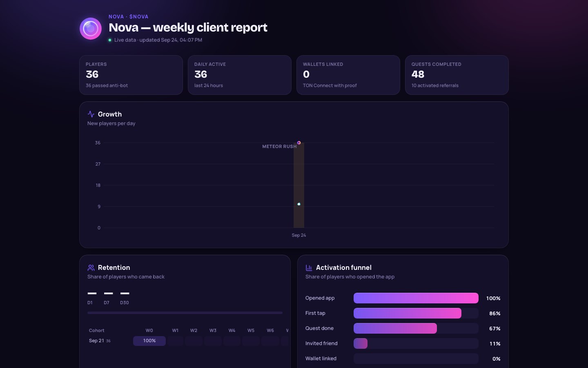Click the METEOR RUSH chart label
Screen dimensions: 588x368
[x=279, y=146]
